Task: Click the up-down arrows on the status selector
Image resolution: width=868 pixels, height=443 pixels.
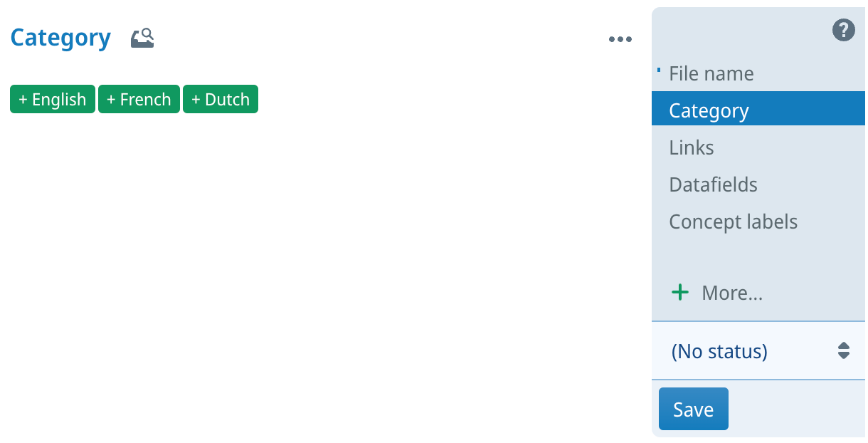Action: click(x=843, y=350)
